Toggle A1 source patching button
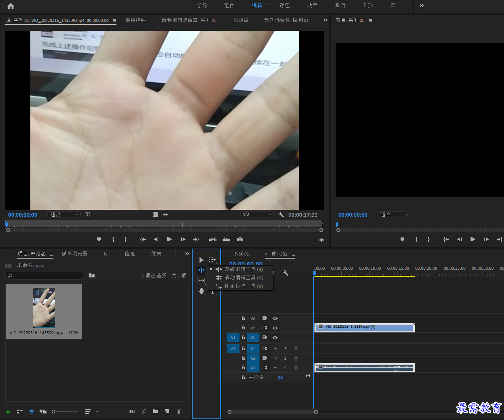Screen dimensions: 504x420 click(233, 349)
